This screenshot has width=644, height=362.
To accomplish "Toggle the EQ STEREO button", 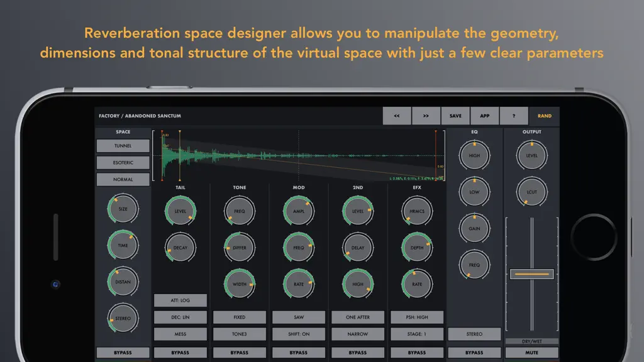I will pyautogui.click(x=474, y=334).
